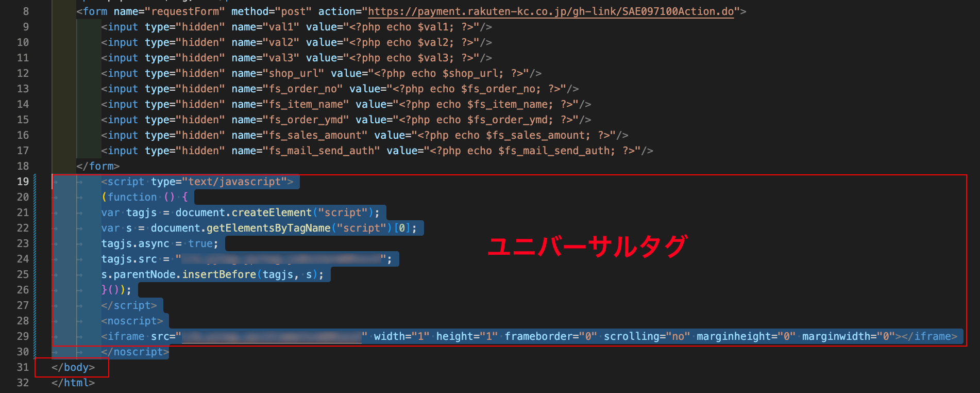Click the closing </noscript> tag

[136, 352]
